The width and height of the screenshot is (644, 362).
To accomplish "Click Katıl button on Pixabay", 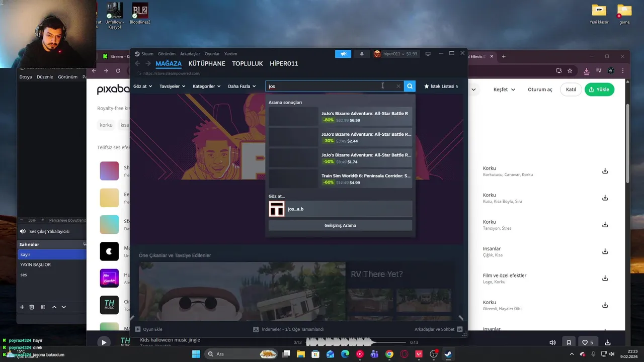I will point(571,89).
